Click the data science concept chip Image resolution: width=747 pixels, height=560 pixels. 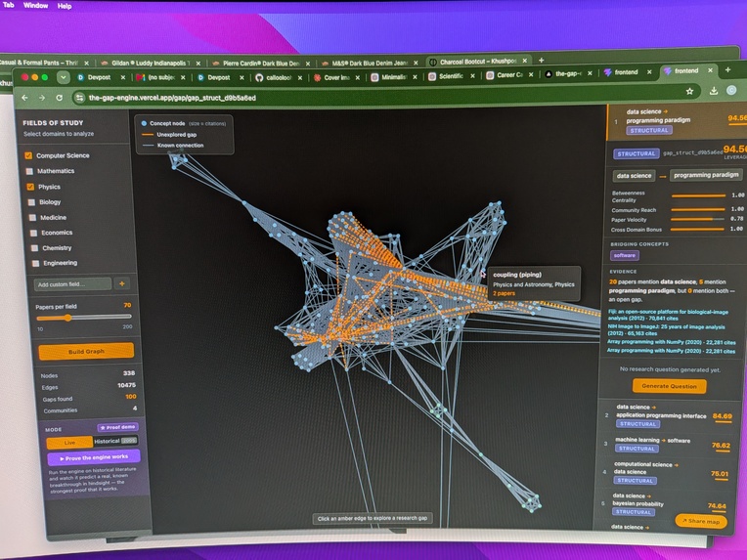[x=634, y=176]
